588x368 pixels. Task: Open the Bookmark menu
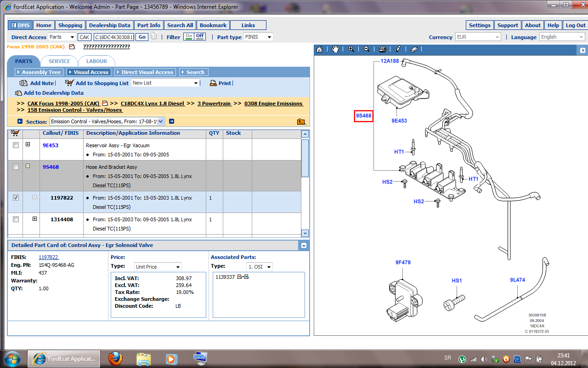click(213, 25)
